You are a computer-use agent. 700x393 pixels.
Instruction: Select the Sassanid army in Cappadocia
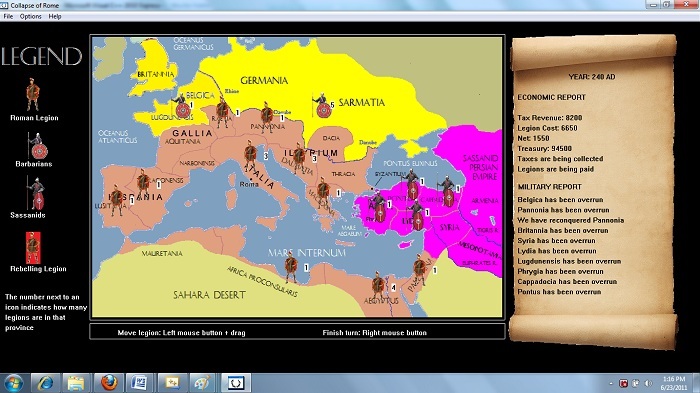(x=447, y=191)
